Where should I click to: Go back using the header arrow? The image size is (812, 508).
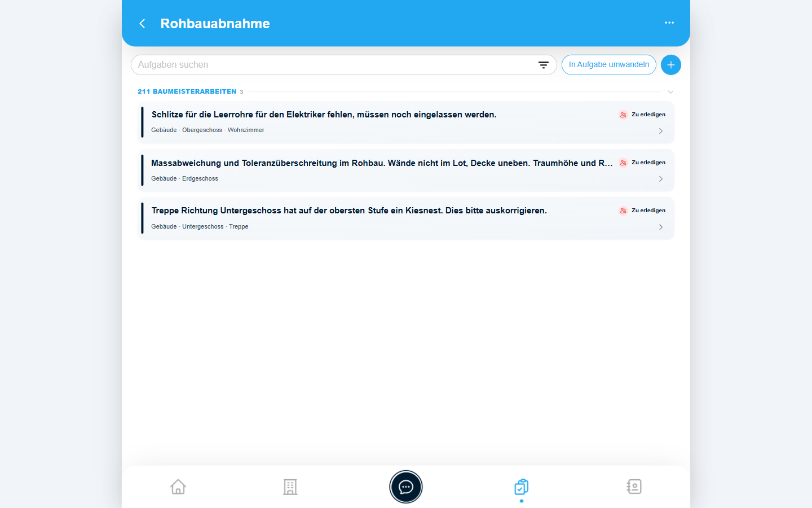click(142, 23)
